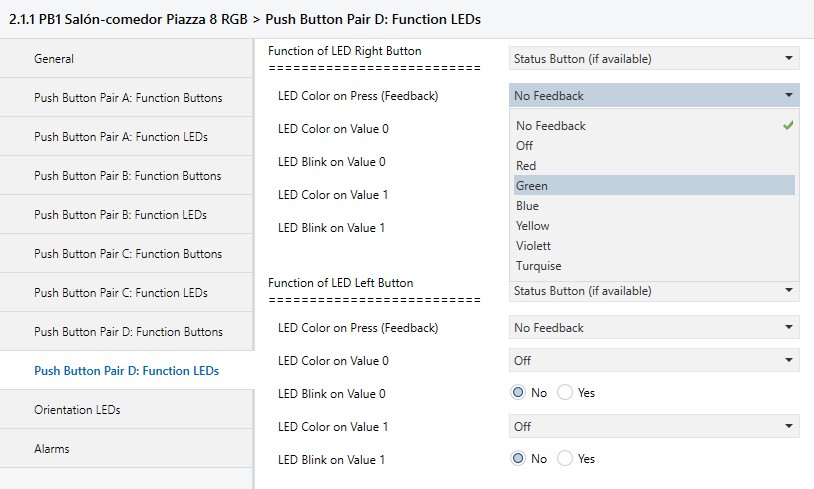Image resolution: width=814 pixels, height=489 pixels.
Task: Choose Off in the open dropdown list
Action: click(x=524, y=146)
